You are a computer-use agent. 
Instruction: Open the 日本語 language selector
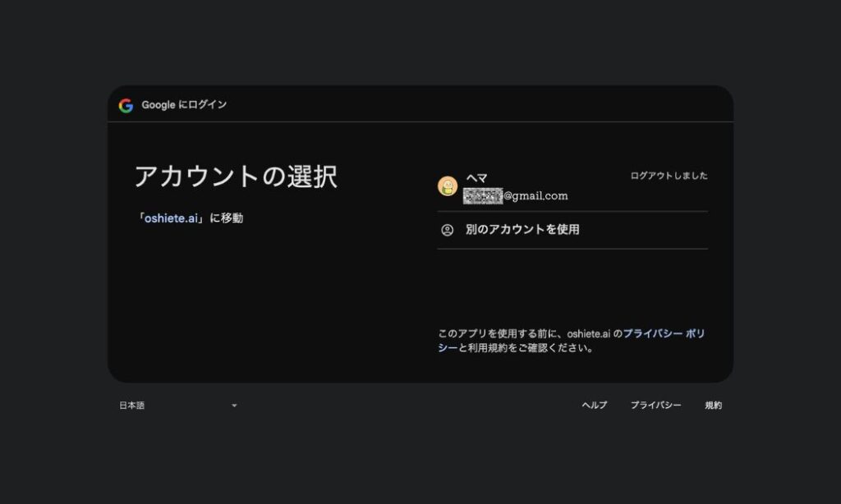coord(132,405)
